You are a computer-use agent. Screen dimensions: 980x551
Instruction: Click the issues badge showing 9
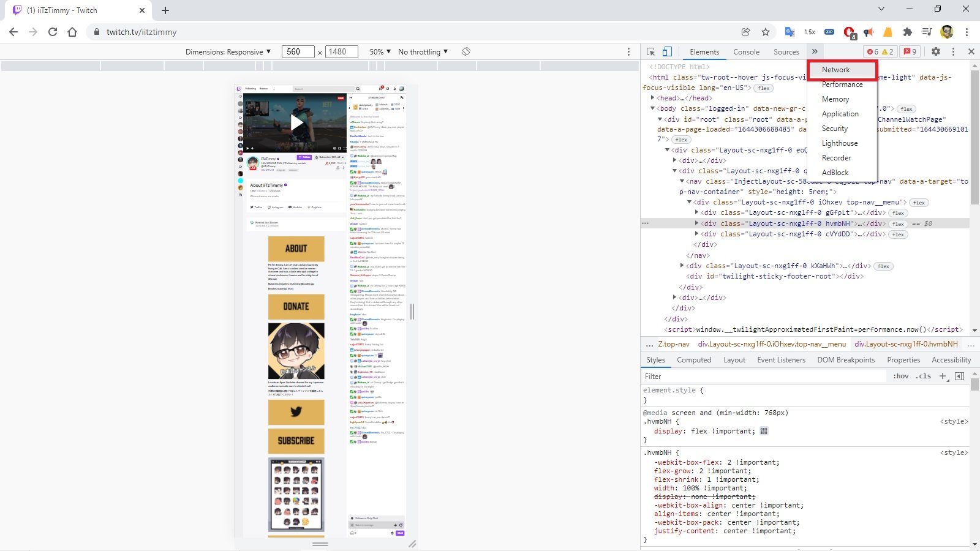click(910, 52)
